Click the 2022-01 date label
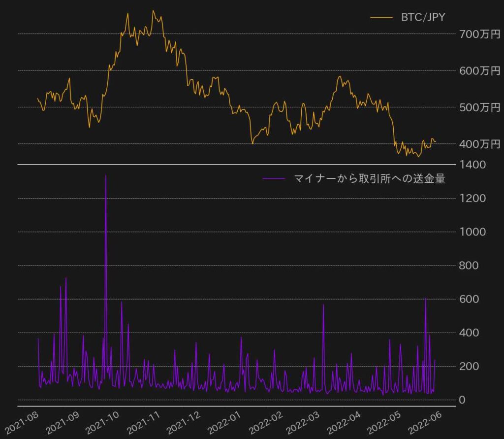This screenshot has width=504, height=439. (x=224, y=422)
